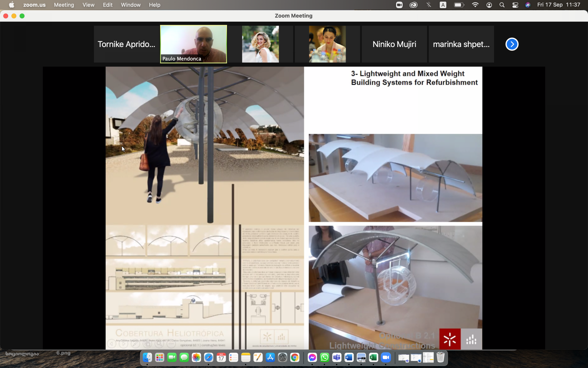Open the Meeting menu
The width and height of the screenshot is (588, 368).
(x=64, y=5)
